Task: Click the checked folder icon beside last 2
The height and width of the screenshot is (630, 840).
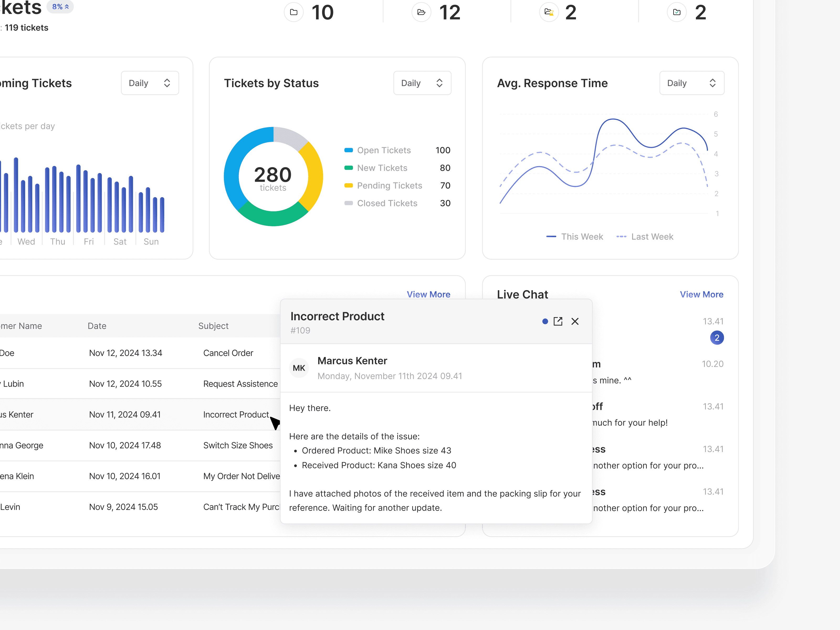Action: click(x=676, y=12)
